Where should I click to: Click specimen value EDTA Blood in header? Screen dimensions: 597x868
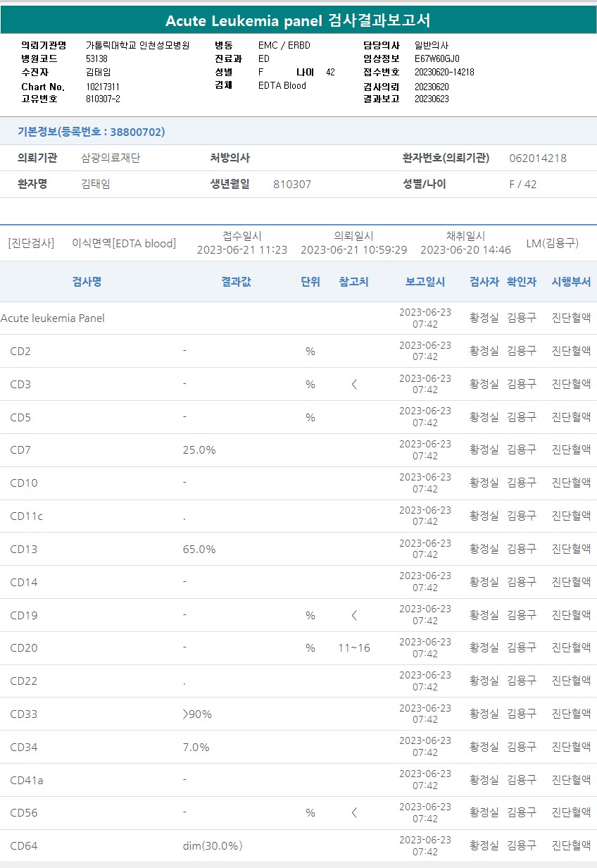coord(282,85)
